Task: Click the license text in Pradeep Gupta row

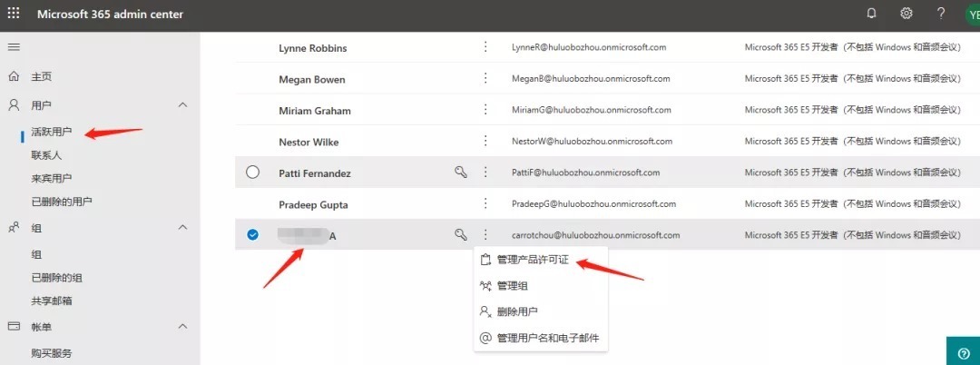Action: pos(852,203)
